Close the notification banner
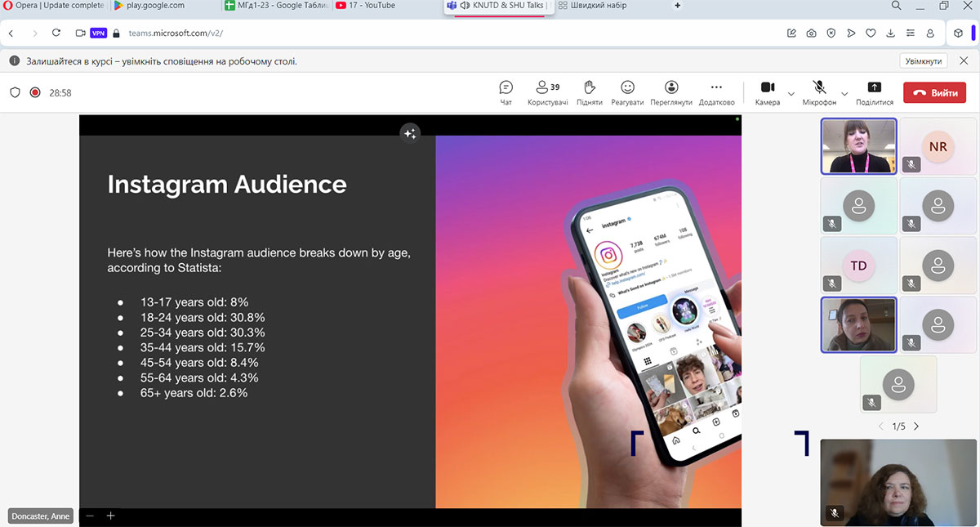Viewport: 980px width, 527px height. pyautogui.click(x=963, y=61)
